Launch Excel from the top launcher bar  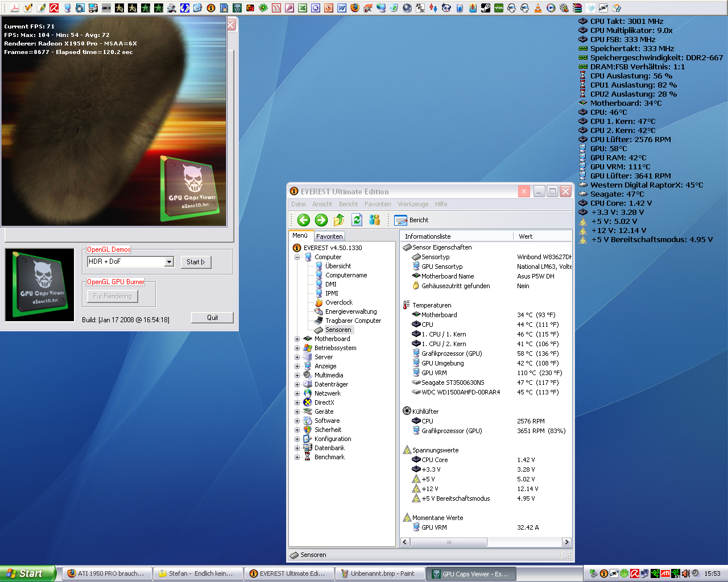point(303,7)
